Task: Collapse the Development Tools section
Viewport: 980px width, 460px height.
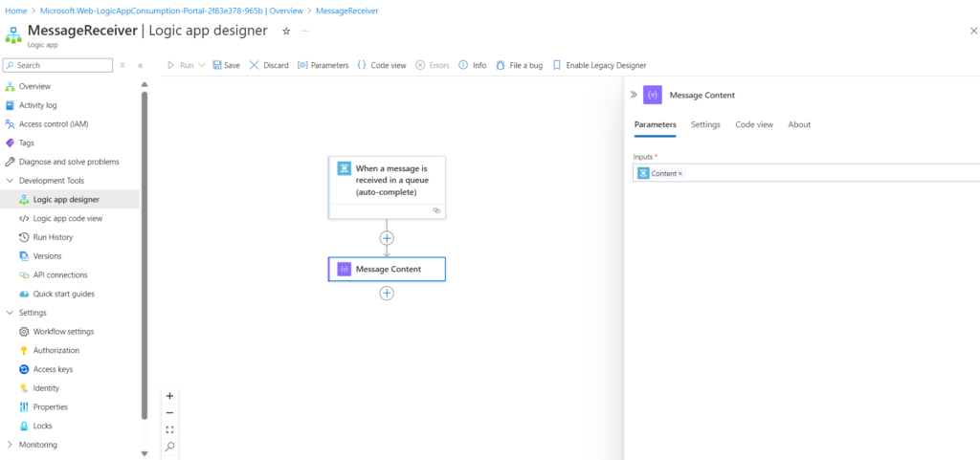Action: (10, 181)
